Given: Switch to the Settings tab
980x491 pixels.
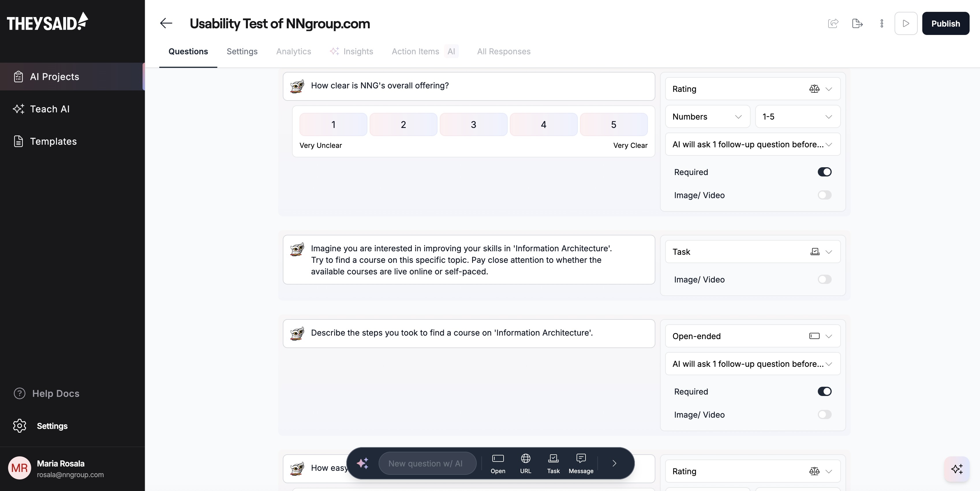Looking at the screenshot, I should [242, 51].
